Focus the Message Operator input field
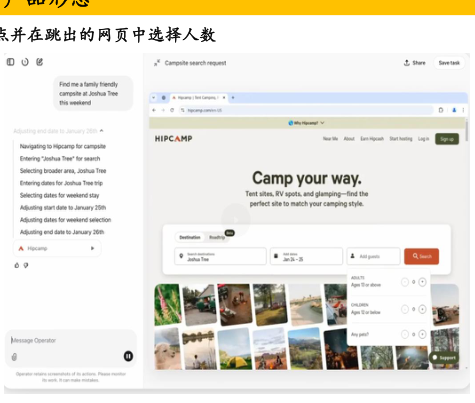Viewport: 475px width, 403px height. 67,340
